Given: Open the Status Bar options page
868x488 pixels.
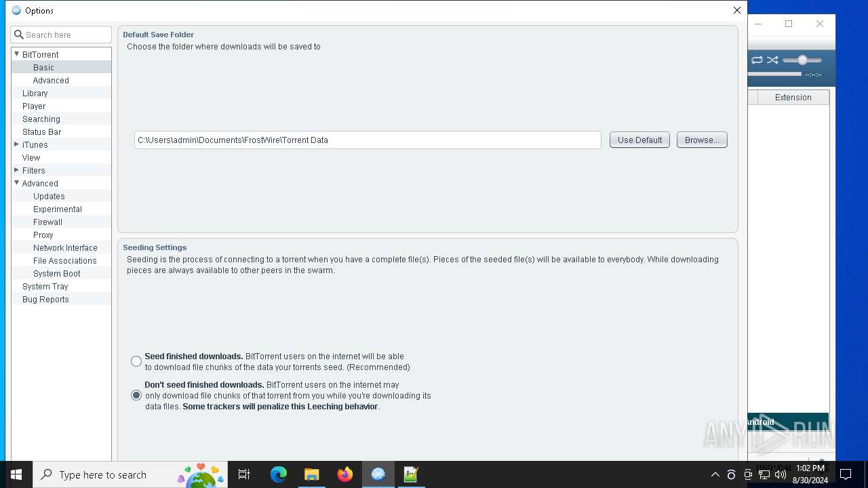Looking at the screenshot, I should [x=41, y=131].
